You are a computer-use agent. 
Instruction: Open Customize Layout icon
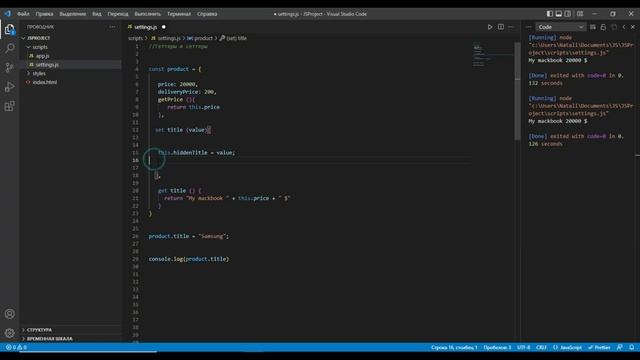pyautogui.click(x=580, y=14)
